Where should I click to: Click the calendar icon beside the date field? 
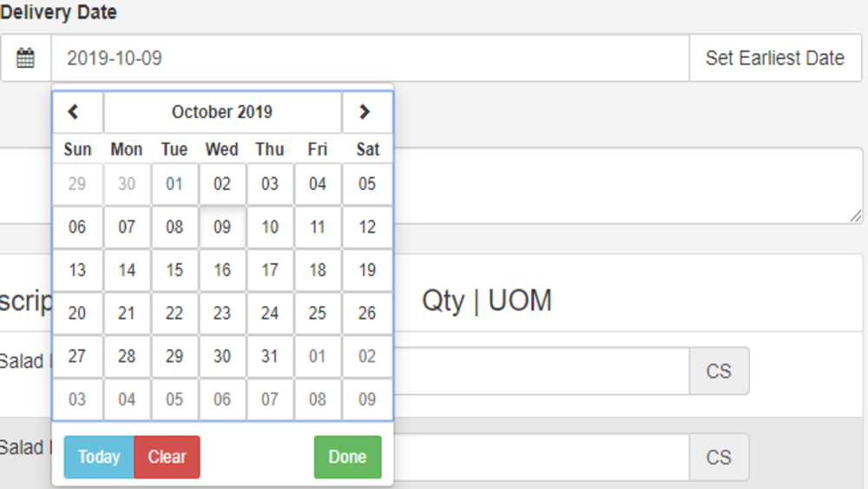(25, 58)
